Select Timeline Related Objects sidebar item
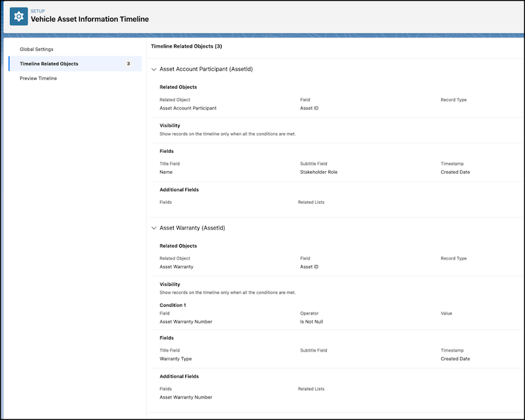The image size is (525, 420). (75, 64)
